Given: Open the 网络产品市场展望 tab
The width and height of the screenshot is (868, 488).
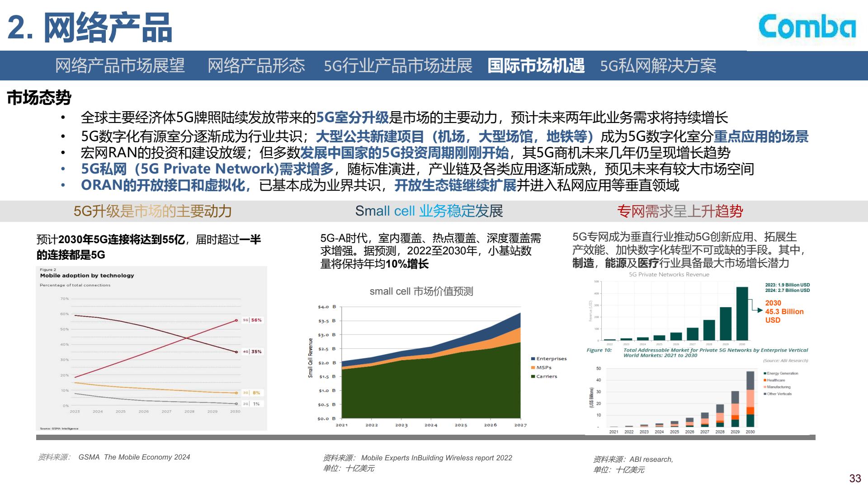Looking at the screenshot, I should [120, 66].
